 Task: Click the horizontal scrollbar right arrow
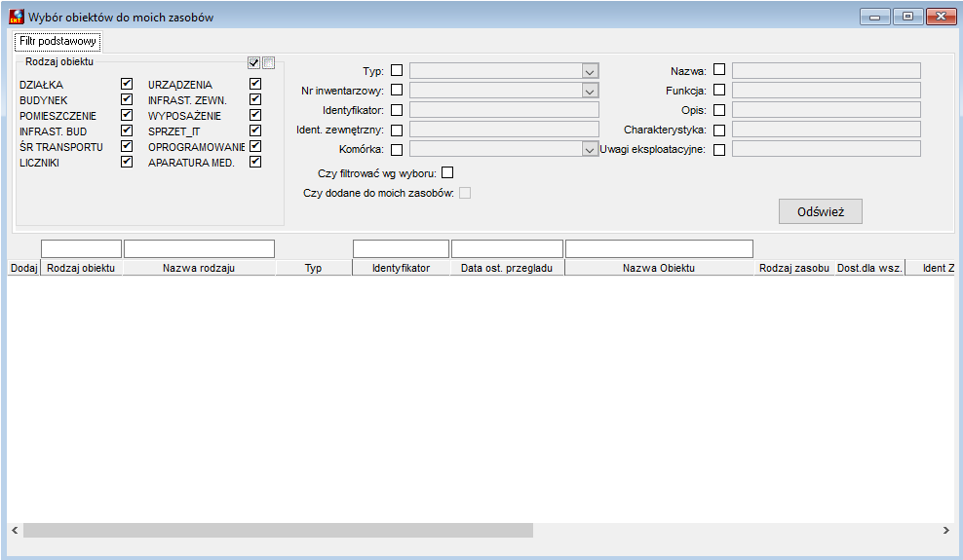coord(945,531)
